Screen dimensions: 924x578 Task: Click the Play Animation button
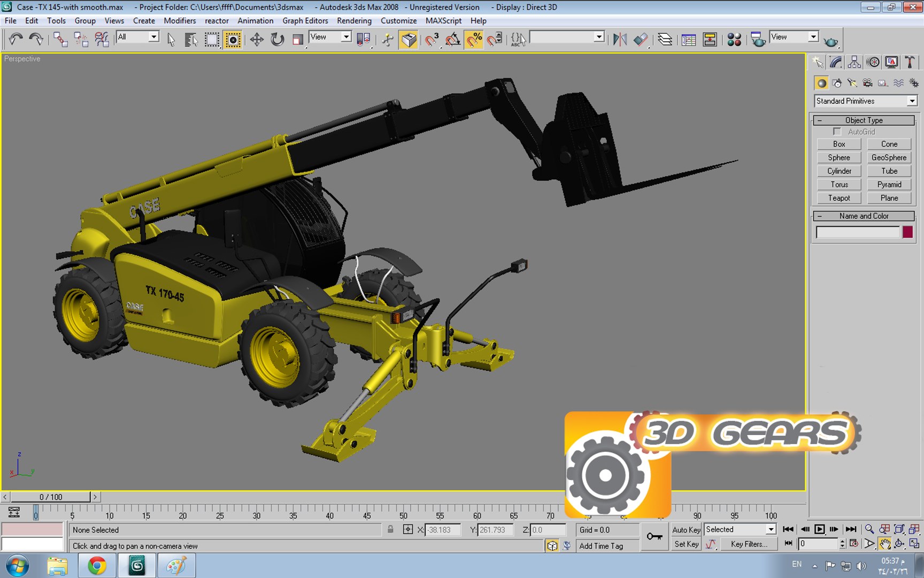pos(819,529)
